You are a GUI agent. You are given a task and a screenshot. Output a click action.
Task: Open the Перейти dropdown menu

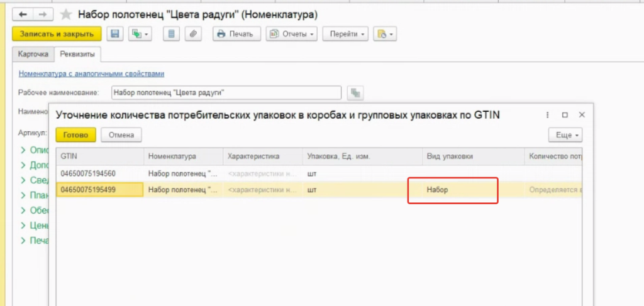[x=345, y=34]
